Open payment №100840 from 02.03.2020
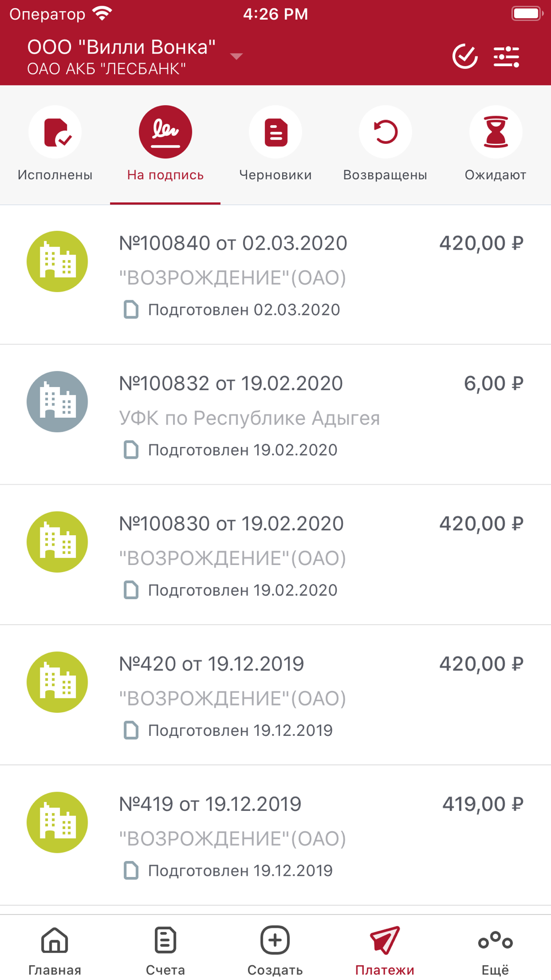Screen dimensions: 551x980 coord(275,274)
